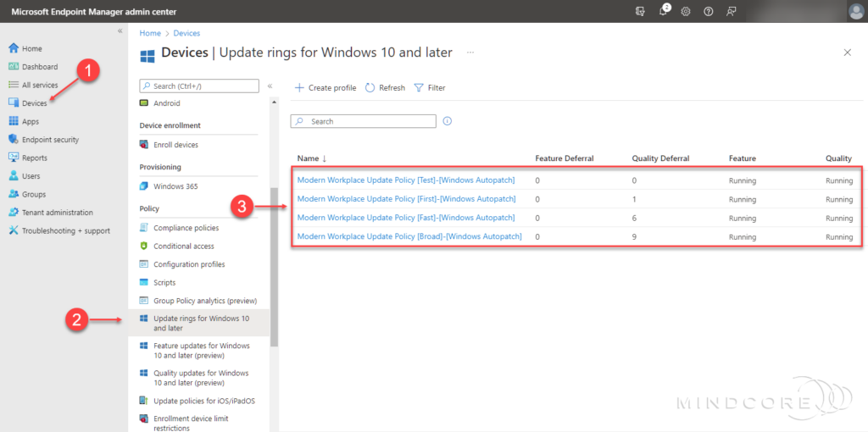Click the Feature status Running in the Test row
Image resolution: width=868 pixels, height=432 pixels.
(743, 181)
